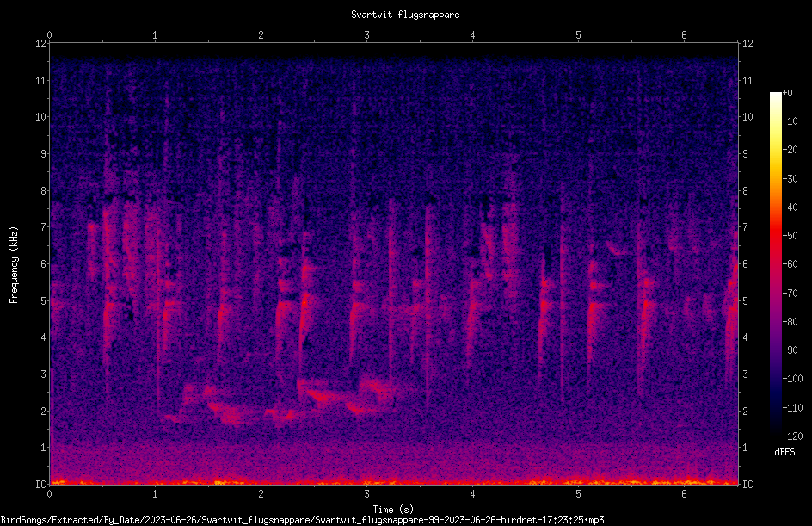Click the '-120' color scale value
812x526 pixels.
[792, 436]
